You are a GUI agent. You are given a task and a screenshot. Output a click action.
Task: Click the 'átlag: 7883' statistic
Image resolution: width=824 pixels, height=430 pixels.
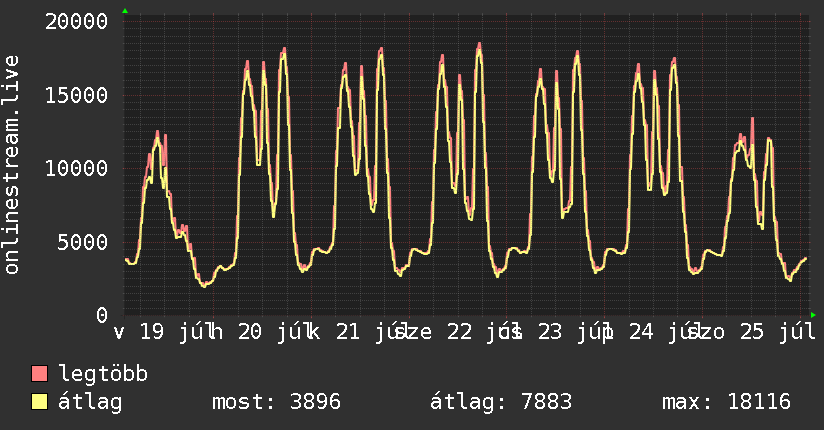[501, 402]
